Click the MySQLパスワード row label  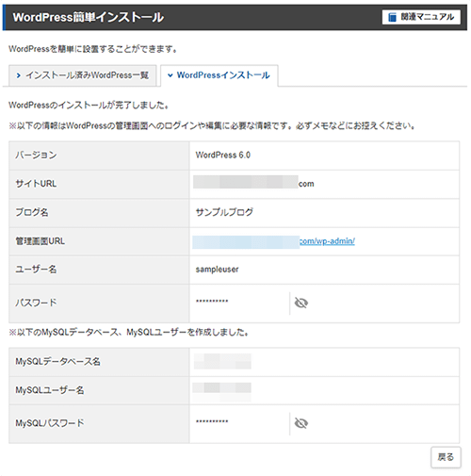[x=50, y=423]
